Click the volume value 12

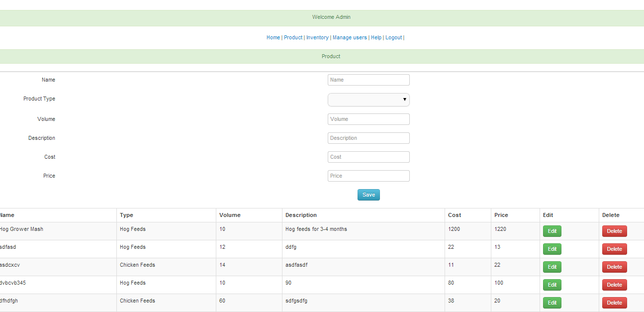point(222,247)
